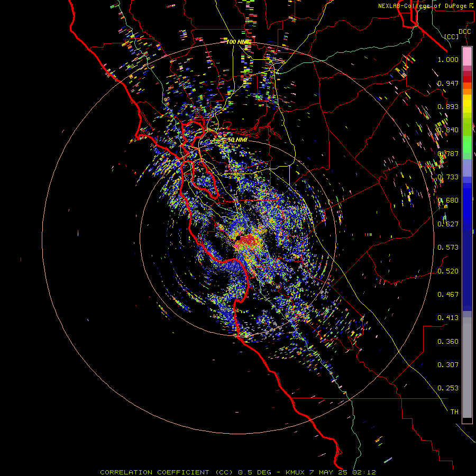Click the 1.000 value on the scale
Screen dimensions: 476x476
(448, 59)
